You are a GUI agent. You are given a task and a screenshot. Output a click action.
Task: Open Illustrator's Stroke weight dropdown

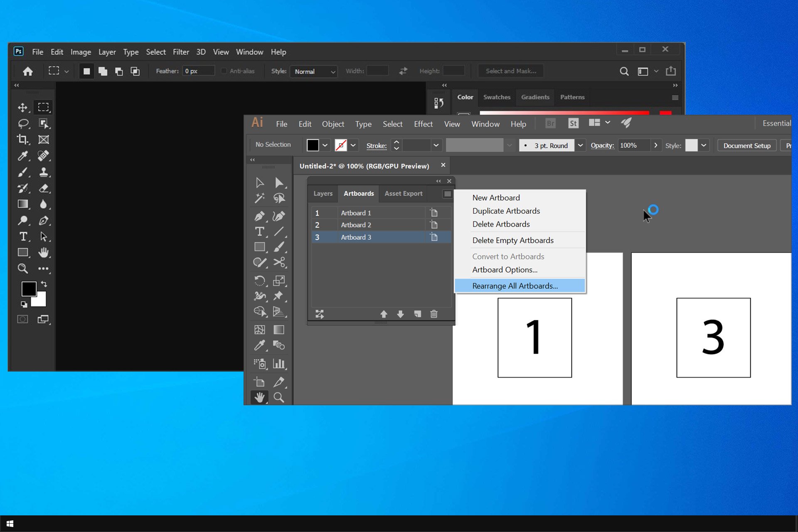coord(436,145)
